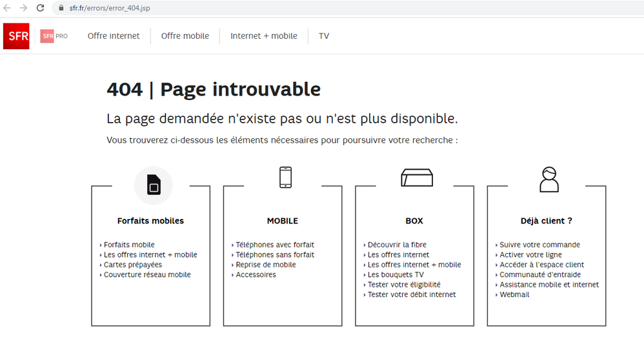Image resolution: width=644 pixels, height=339 pixels.
Task: Open the Forfaits mobile link
Action: [129, 245]
